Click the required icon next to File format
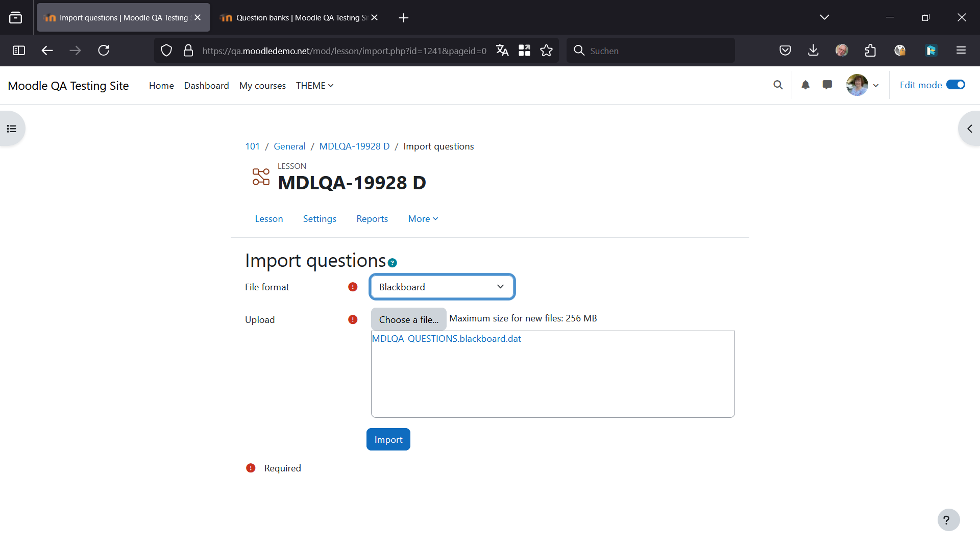980x551 pixels. coord(353,287)
